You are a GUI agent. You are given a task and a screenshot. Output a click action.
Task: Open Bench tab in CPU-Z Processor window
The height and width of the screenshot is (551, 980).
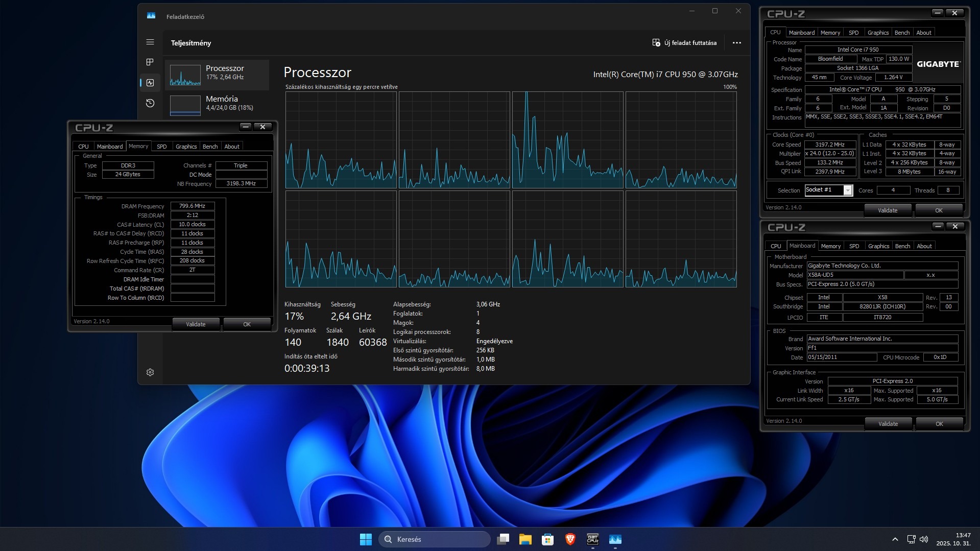coord(902,33)
